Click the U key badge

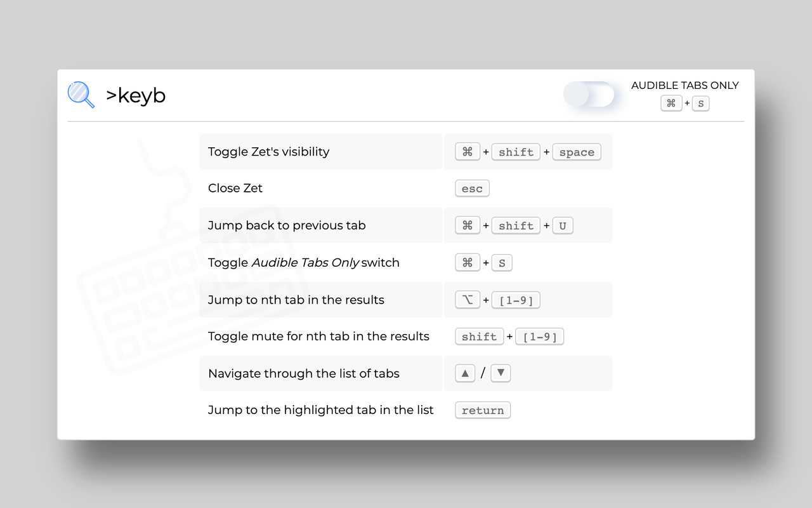coord(563,226)
